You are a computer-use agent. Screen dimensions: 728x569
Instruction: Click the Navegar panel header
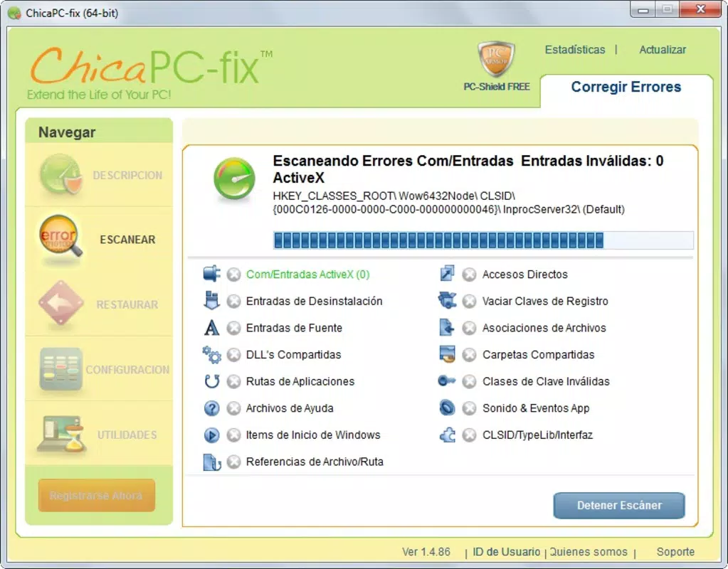99,132
